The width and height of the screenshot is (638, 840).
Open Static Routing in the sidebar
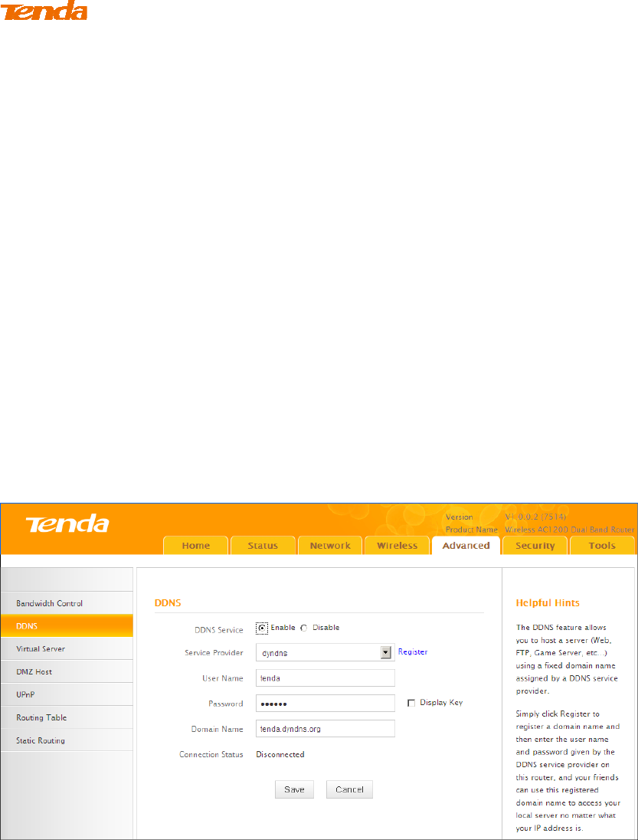[67, 740]
